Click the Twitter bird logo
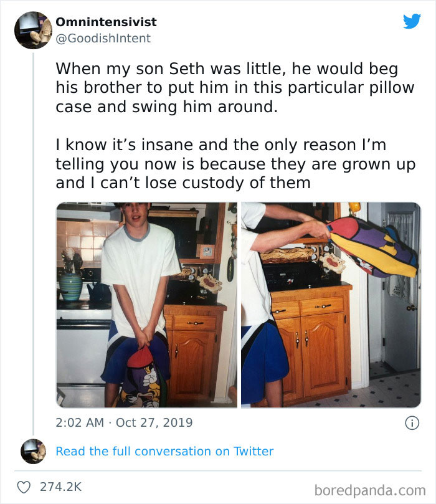 click(412, 21)
